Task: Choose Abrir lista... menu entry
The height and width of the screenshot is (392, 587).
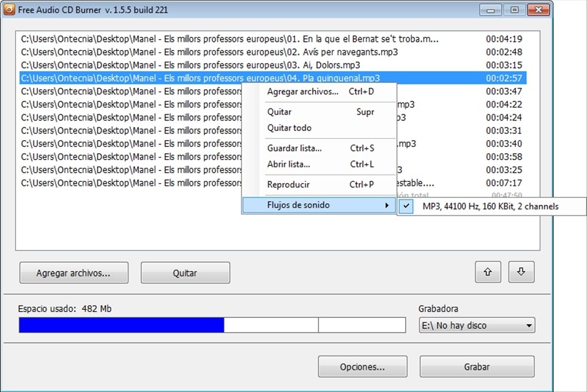Action: 320,164
